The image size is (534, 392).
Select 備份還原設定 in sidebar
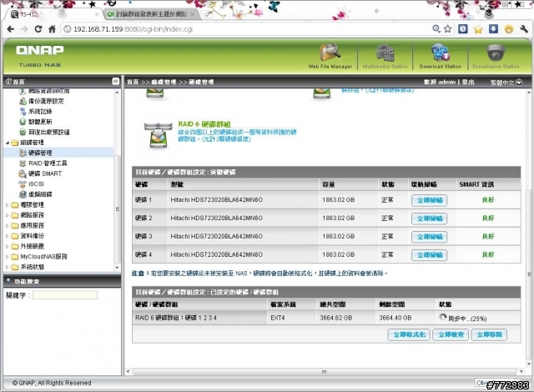point(46,101)
